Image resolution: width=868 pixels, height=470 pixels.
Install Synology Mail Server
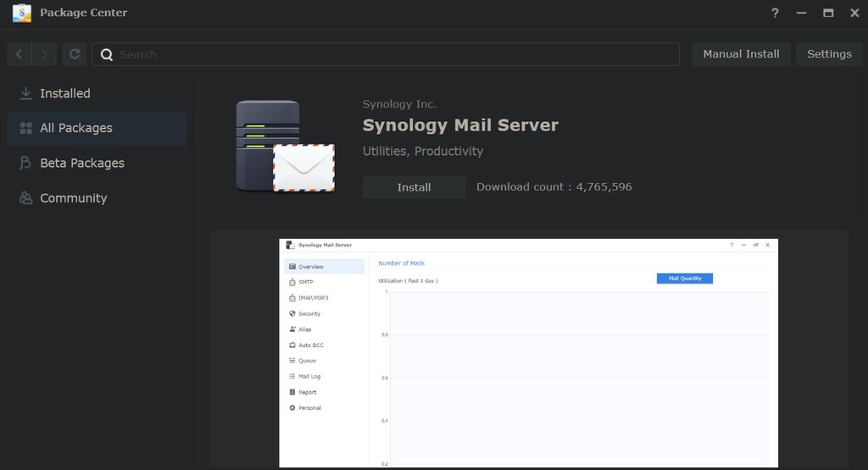click(414, 187)
